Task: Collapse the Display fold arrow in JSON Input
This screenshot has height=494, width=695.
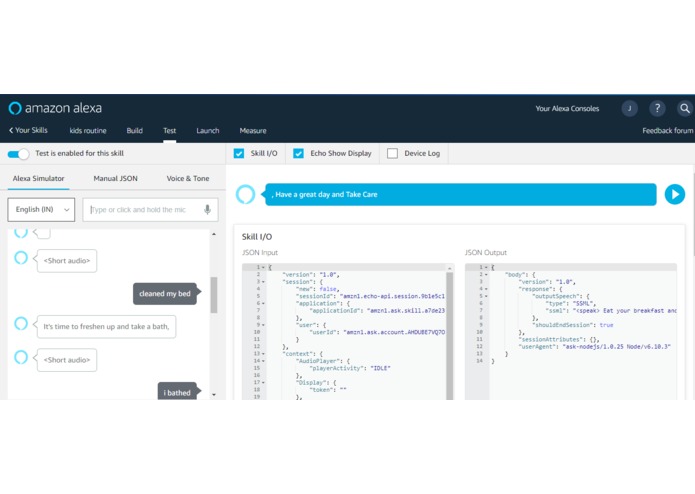Action: [263, 382]
